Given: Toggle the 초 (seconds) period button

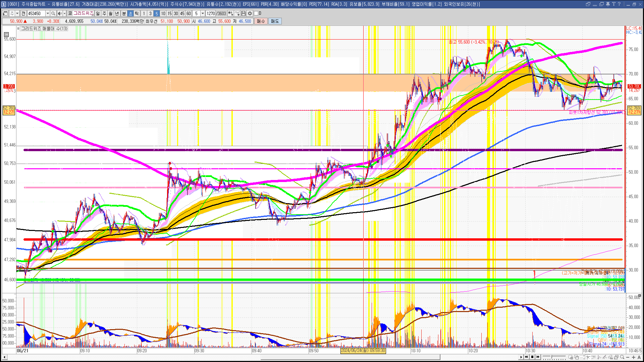Looking at the screenshot, I should click(x=130, y=13).
